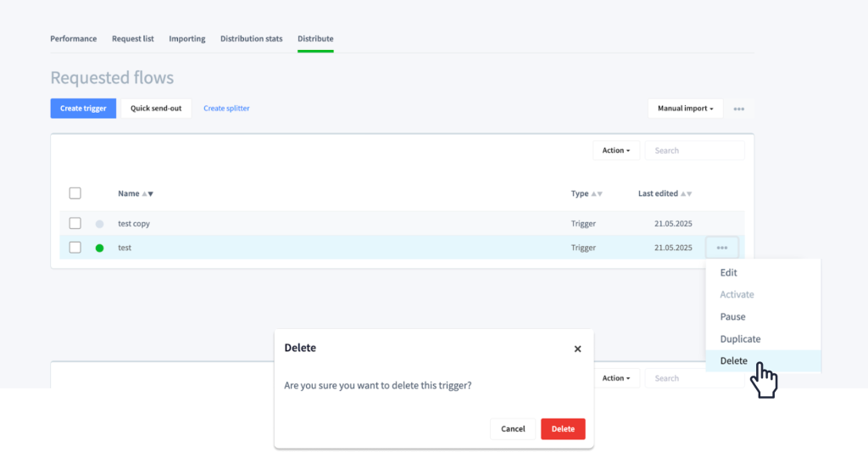The height and width of the screenshot is (452, 868).
Task: Sort by Name column arrows
Action: 147,194
